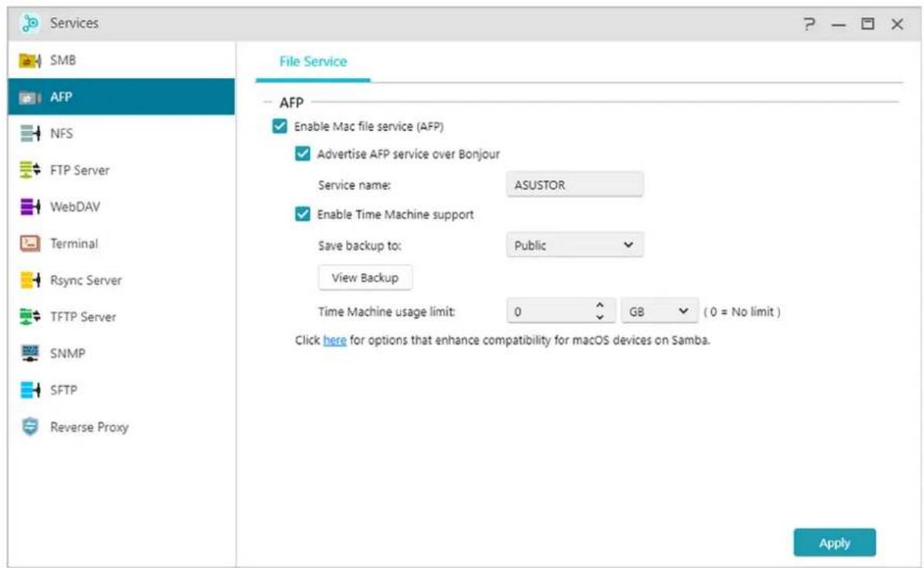The width and height of the screenshot is (924, 568).
Task: Switch to the File Service tab
Action: [x=313, y=61]
